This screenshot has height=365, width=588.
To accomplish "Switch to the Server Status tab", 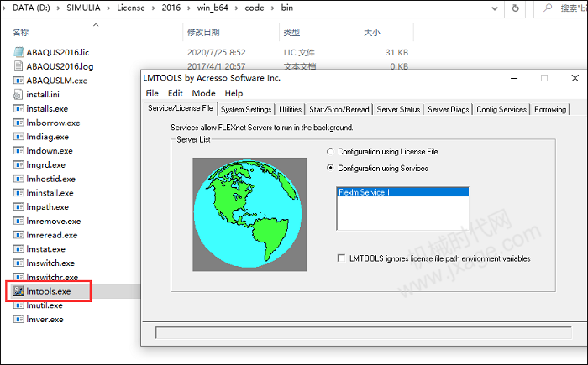I will tap(398, 109).
